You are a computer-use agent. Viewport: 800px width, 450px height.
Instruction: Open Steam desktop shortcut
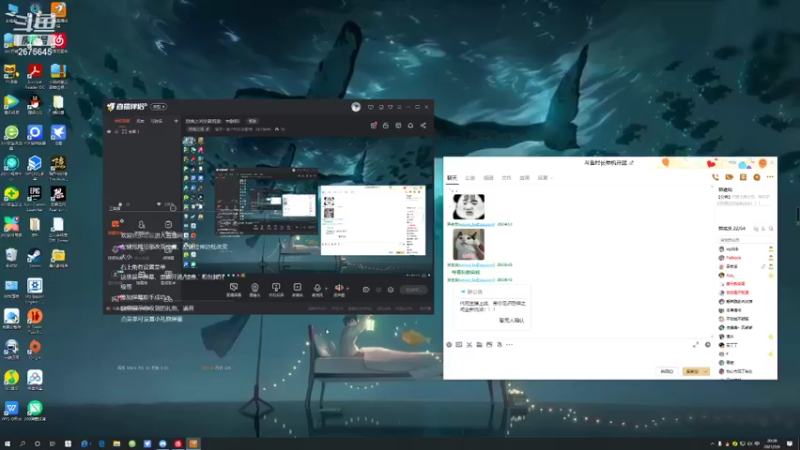click(x=35, y=258)
